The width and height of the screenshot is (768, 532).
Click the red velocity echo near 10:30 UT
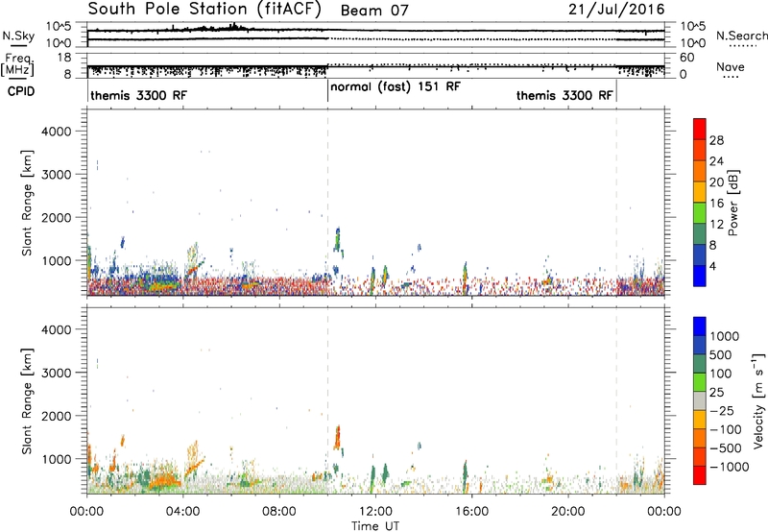337,438
